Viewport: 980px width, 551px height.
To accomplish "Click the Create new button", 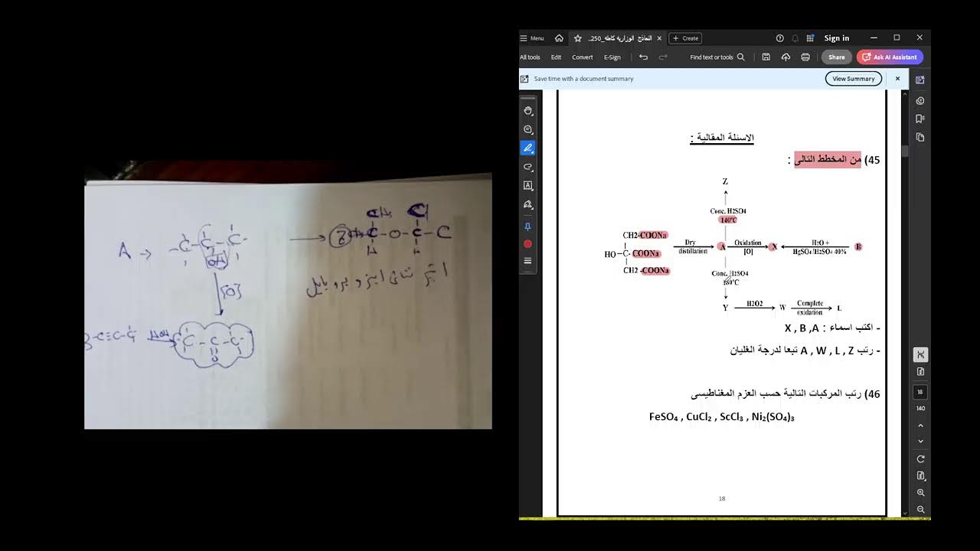I will [x=685, y=38].
